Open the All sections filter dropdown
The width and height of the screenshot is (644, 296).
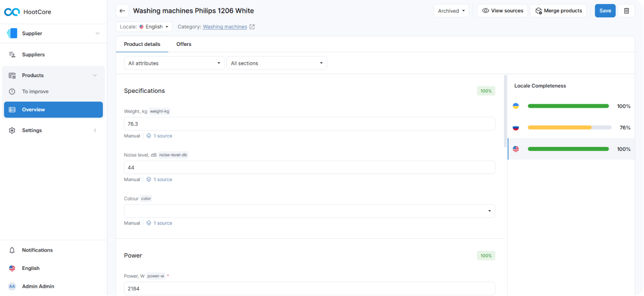276,63
